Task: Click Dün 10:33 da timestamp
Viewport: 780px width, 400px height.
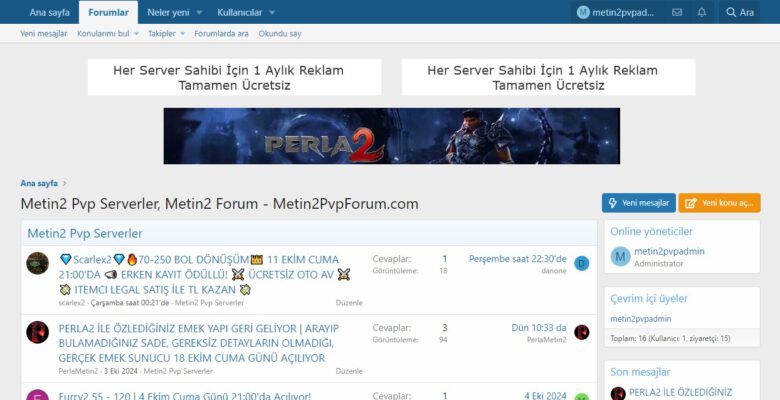Action: click(539, 328)
